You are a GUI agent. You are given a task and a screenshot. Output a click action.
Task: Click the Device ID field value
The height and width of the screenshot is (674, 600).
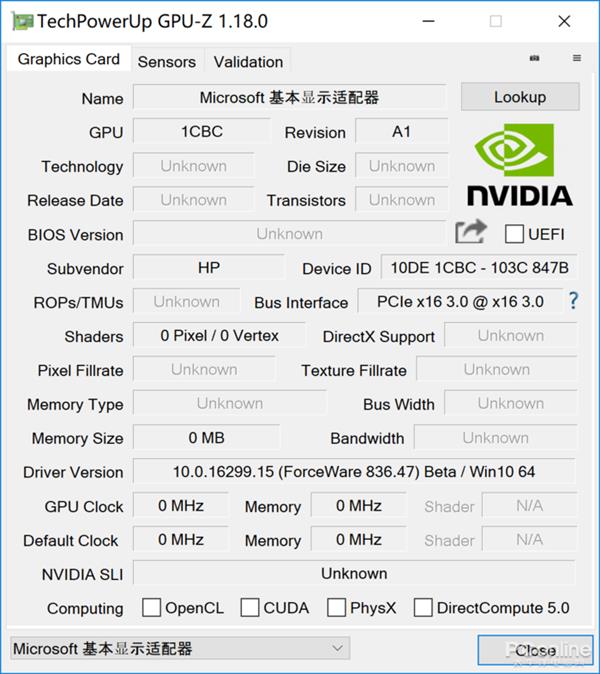click(x=479, y=268)
